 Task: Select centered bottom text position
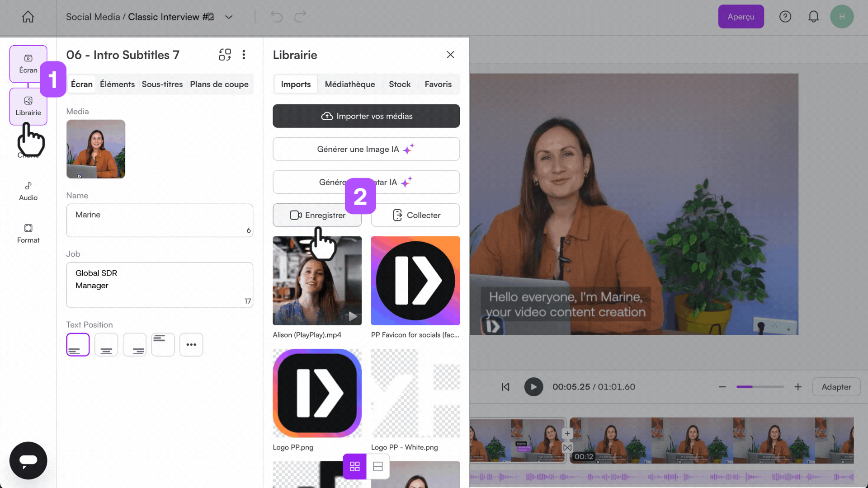(106, 345)
